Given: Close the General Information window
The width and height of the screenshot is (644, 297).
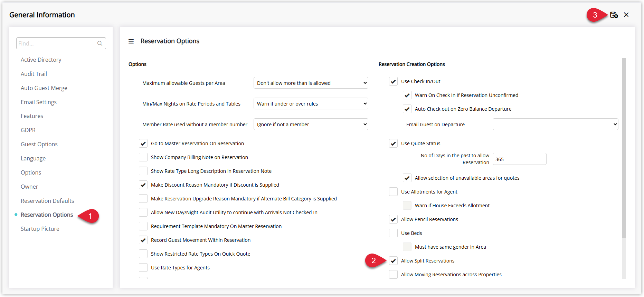Looking at the screenshot, I should pos(626,15).
